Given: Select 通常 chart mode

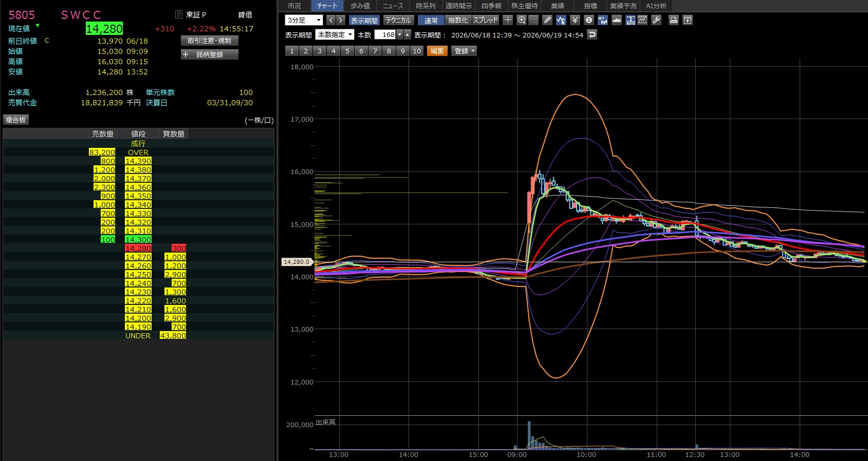Looking at the screenshot, I should point(431,20).
